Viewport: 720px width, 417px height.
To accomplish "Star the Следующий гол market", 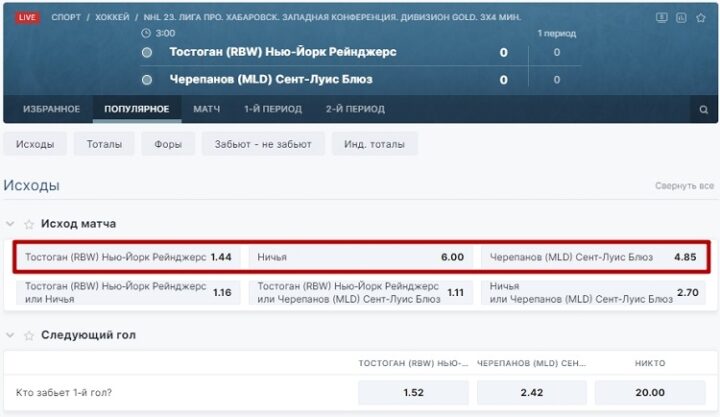I will pos(29,335).
